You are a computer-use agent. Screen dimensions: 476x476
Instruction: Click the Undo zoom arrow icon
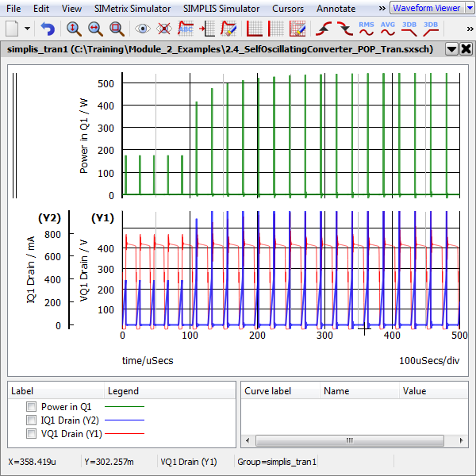[x=48, y=29]
